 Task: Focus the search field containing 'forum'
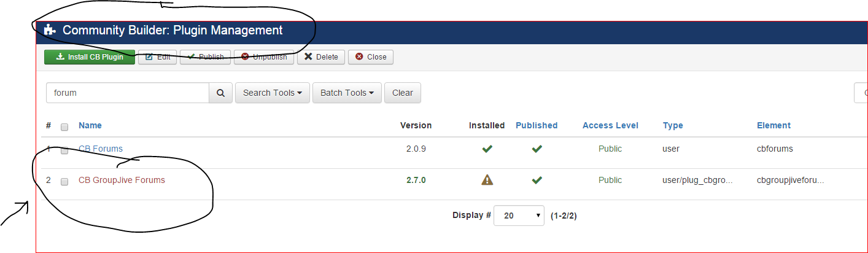pyautogui.click(x=128, y=93)
